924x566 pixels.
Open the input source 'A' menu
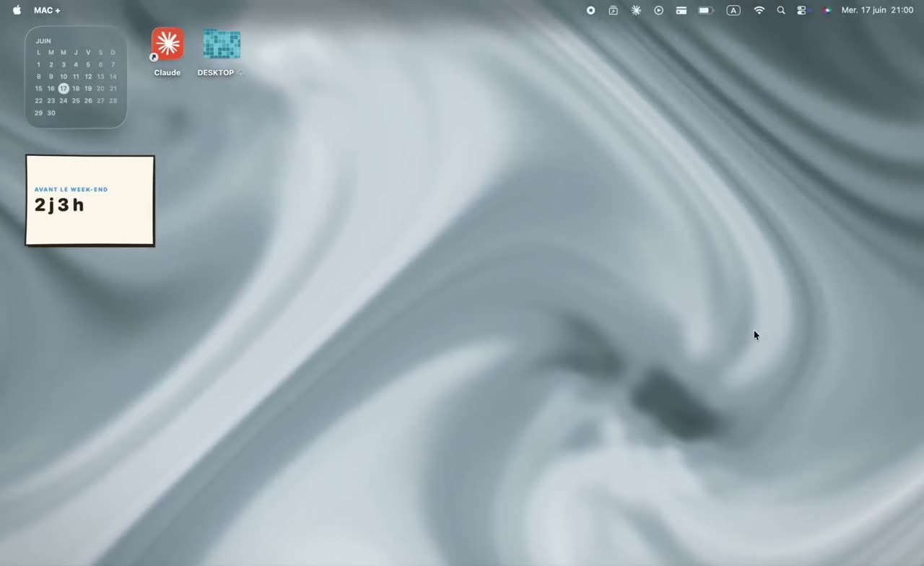pos(733,10)
